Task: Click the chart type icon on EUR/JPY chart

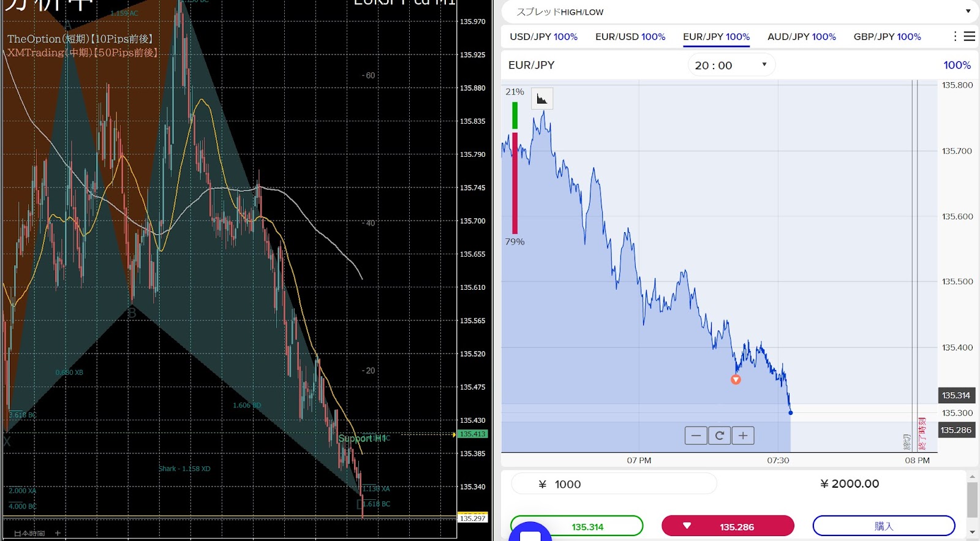Action: (542, 99)
